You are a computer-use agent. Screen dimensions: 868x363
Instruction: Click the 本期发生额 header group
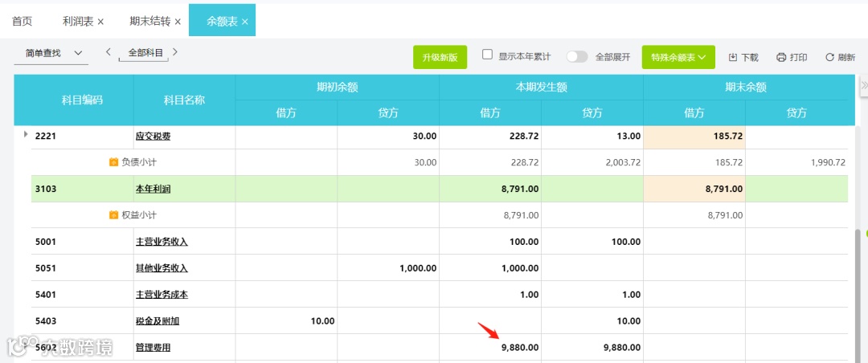tap(542, 87)
